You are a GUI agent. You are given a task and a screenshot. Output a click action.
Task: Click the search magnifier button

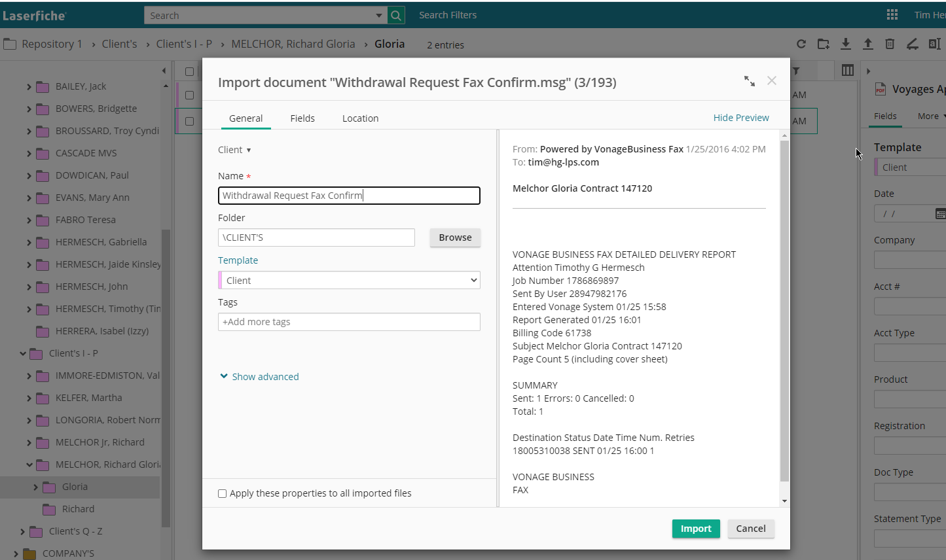point(396,15)
